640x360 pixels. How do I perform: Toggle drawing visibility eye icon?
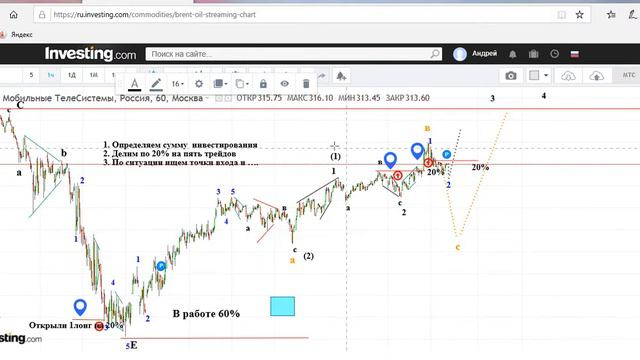click(284, 84)
